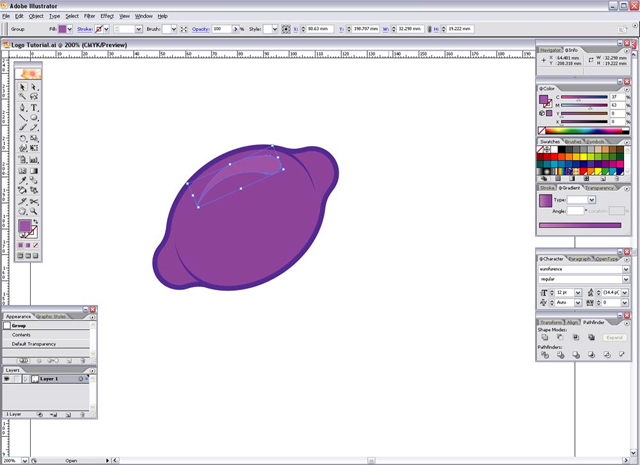
Task: Click the Cyan slider in Color panel
Action: [584, 97]
